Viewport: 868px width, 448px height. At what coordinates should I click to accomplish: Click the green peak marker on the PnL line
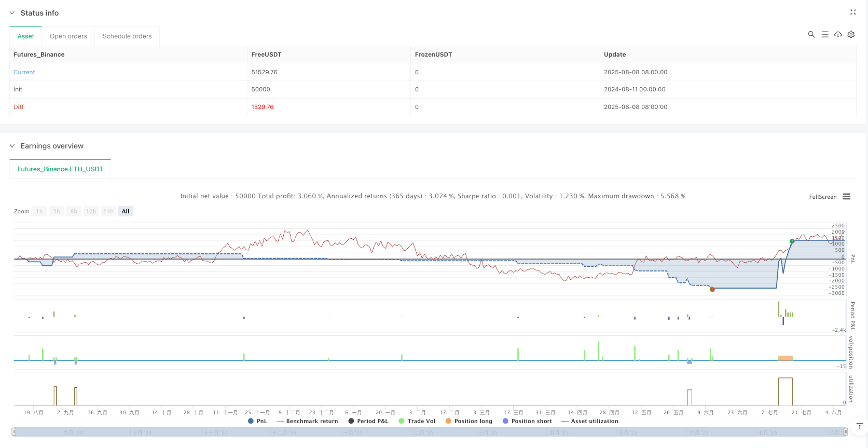[x=792, y=241]
